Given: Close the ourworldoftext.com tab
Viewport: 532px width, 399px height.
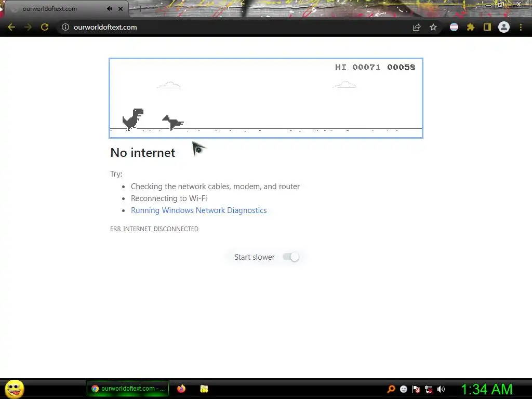Looking at the screenshot, I should pos(121,9).
